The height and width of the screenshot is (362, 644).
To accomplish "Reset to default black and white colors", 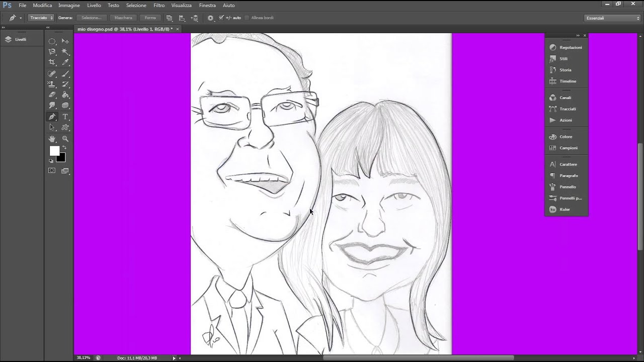I will [51, 161].
